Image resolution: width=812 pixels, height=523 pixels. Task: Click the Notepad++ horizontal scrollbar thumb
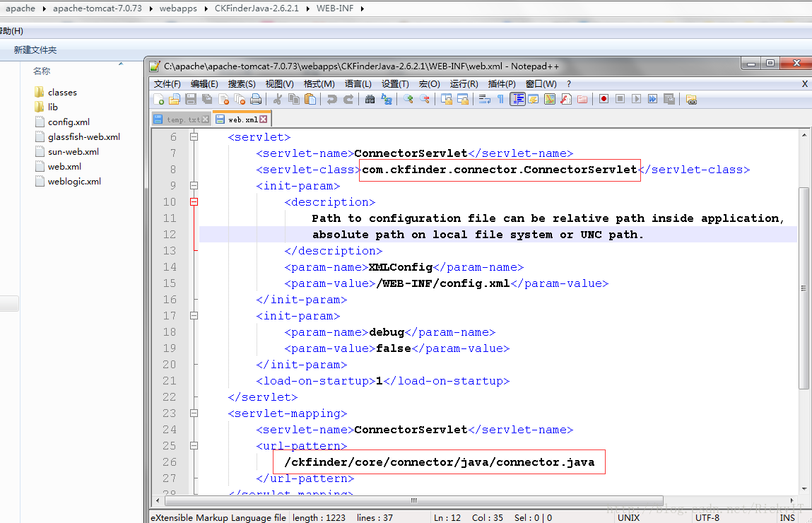click(x=413, y=500)
